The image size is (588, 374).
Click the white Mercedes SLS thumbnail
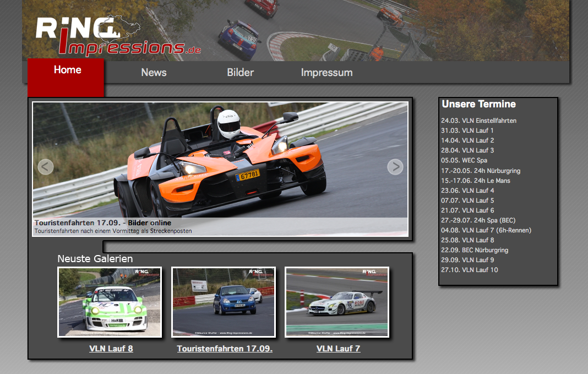click(x=337, y=302)
